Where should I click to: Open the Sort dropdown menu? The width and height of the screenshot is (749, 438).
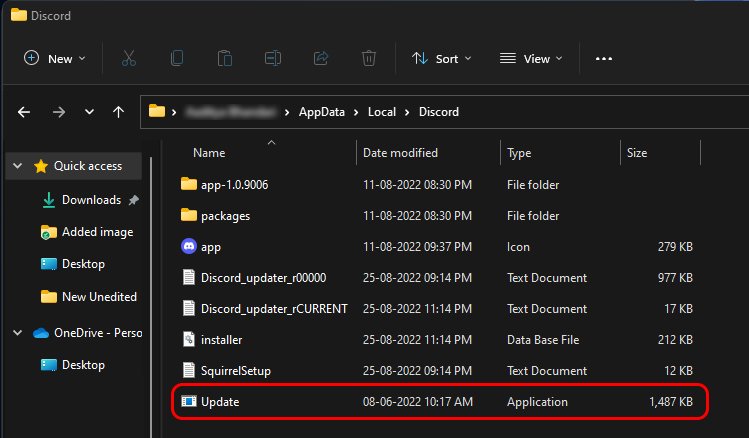tap(441, 59)
